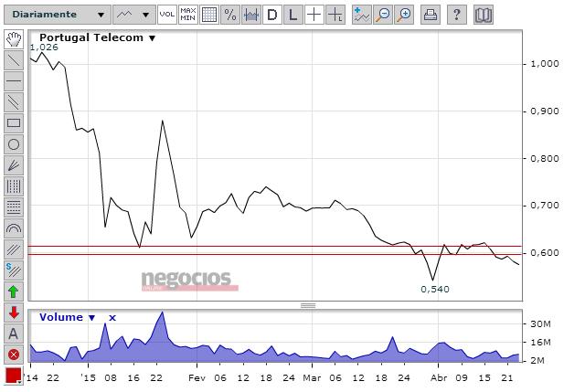Click the red delete drawings button
Screen dimensions: 585x392
[x=14, y=355]
